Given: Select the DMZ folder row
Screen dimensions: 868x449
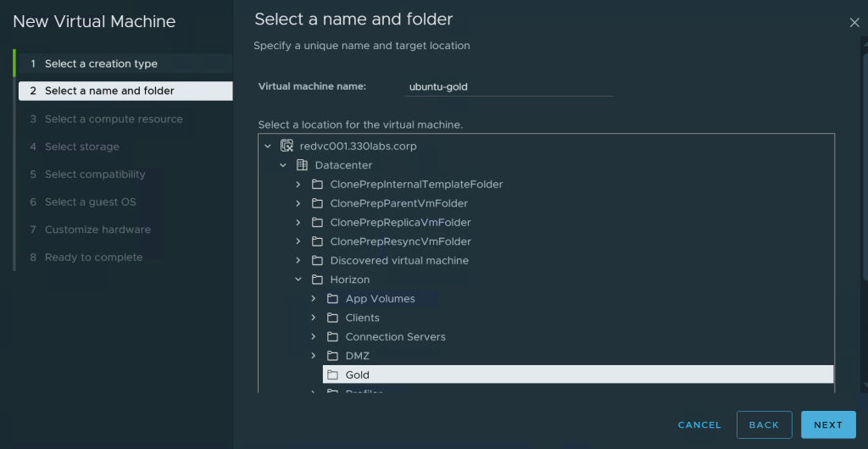Looking at the screenshot, I should tap(357, 356).
